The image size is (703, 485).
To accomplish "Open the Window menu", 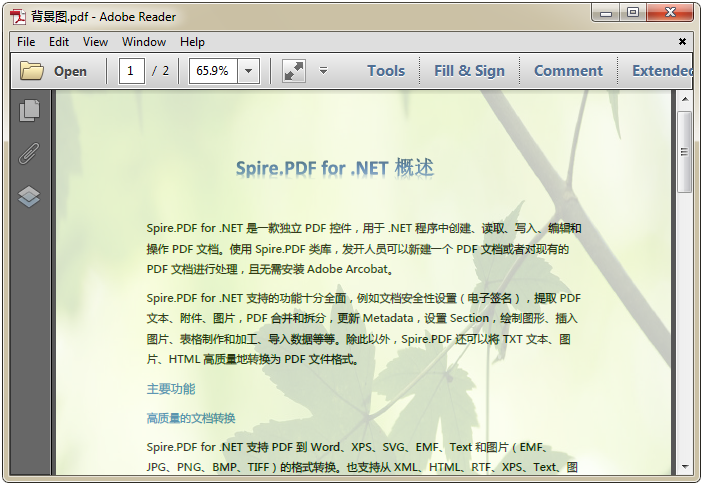I will click(144, 42).
